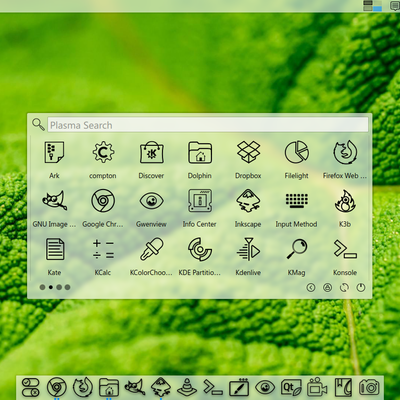Launch the camera screenshot tool in dock

(x=369, y=387)
